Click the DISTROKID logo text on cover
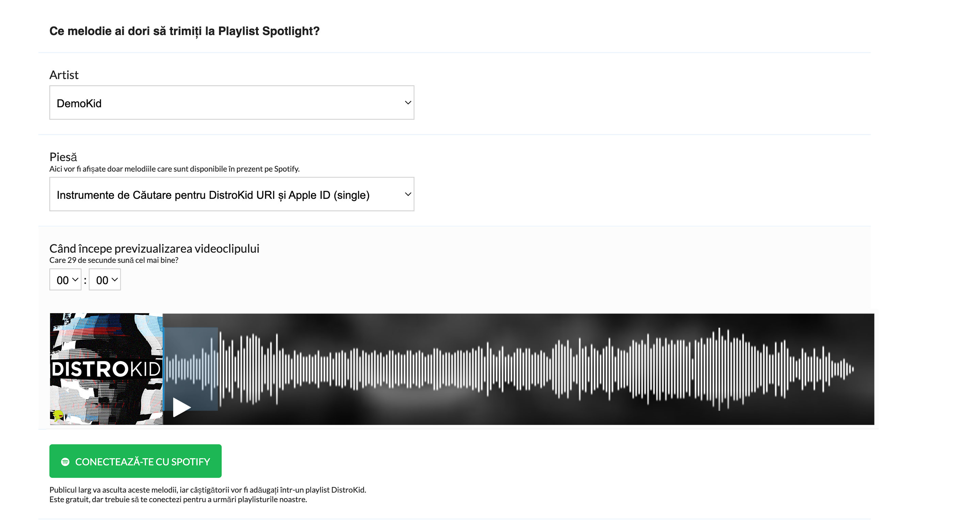 [106, 369]
